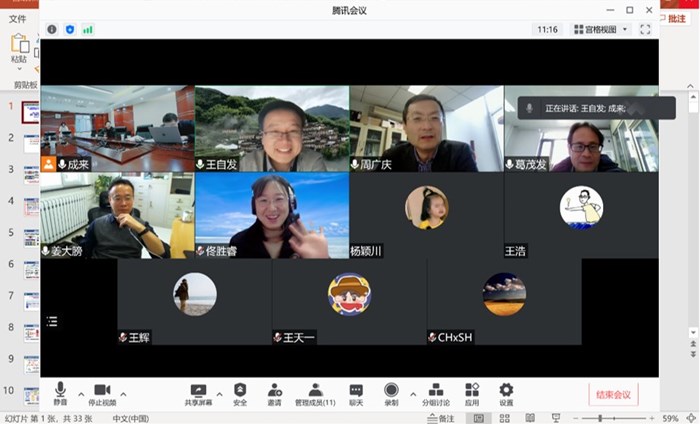Open 分组讨论 breakout rooms
The width and height of the screenshot is (700, 424).
click(435, 393)
